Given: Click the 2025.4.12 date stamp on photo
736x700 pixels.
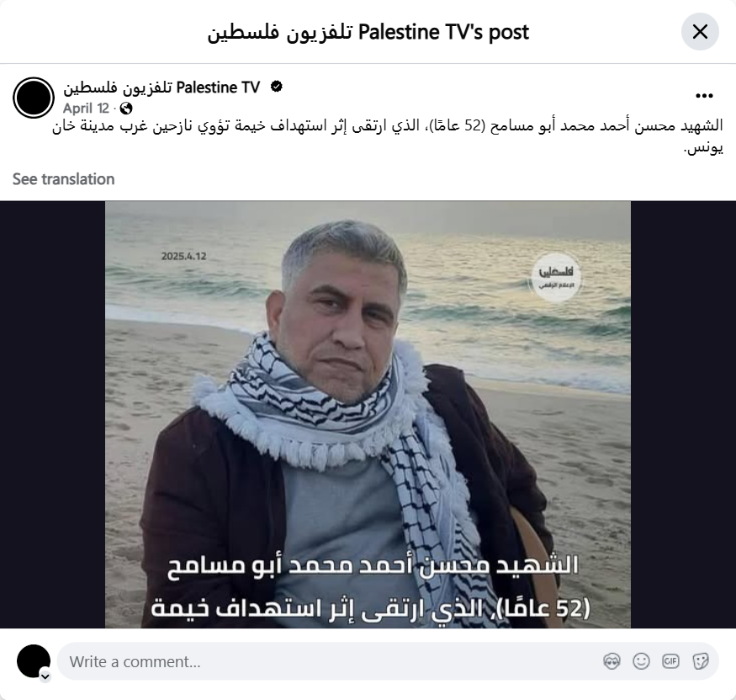Looking at the screenshot, I should point(184,257).
